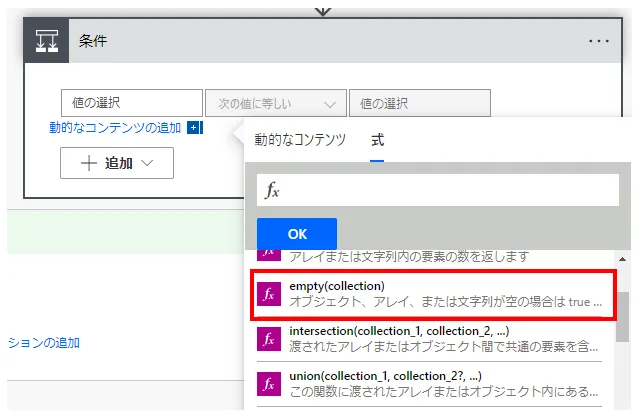Switch to the 動的なコンテンツ tab
This screenshot has height=418, width=641.
pyautogui.click(x=300, y=140)
